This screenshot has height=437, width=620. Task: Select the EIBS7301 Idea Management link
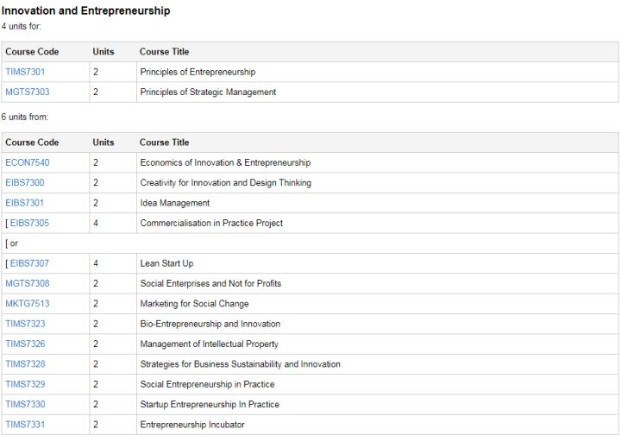(x=25, y=203)
